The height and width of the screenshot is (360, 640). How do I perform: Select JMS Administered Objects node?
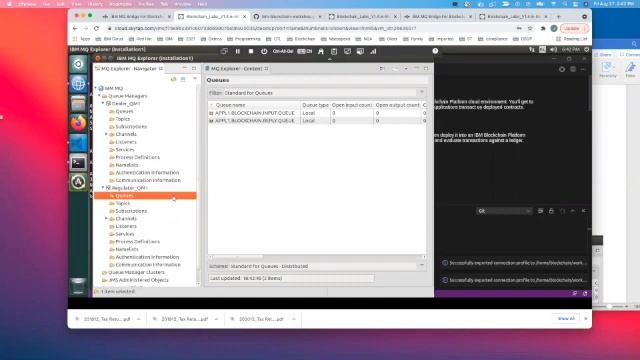[138, 280]
